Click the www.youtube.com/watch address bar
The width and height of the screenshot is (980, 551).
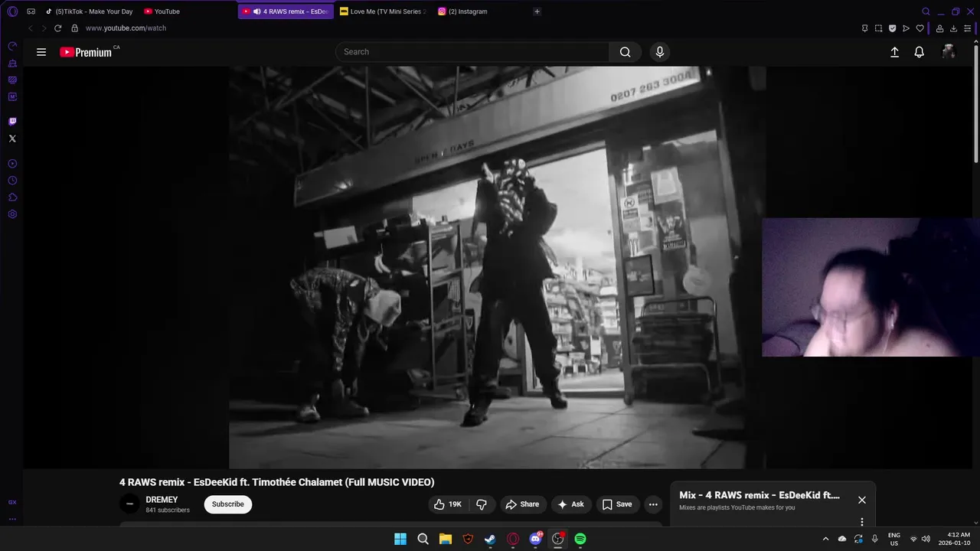click(x=126, y=28)
